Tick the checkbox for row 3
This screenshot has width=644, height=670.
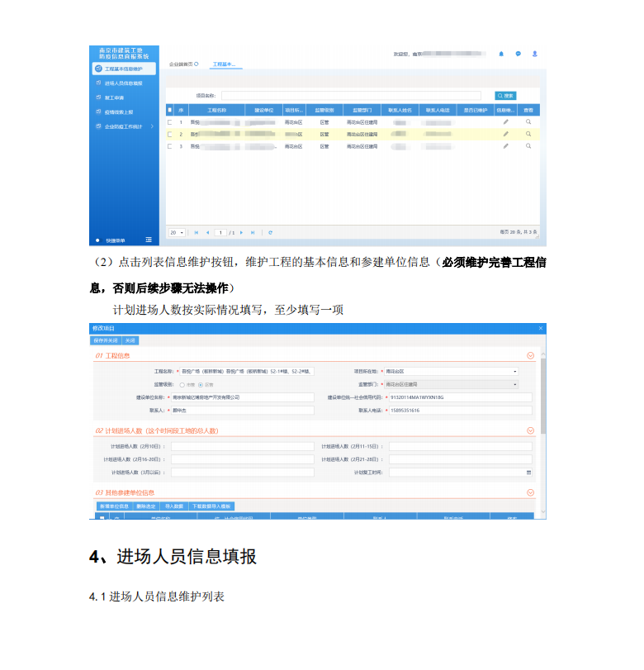pos(169,146)
